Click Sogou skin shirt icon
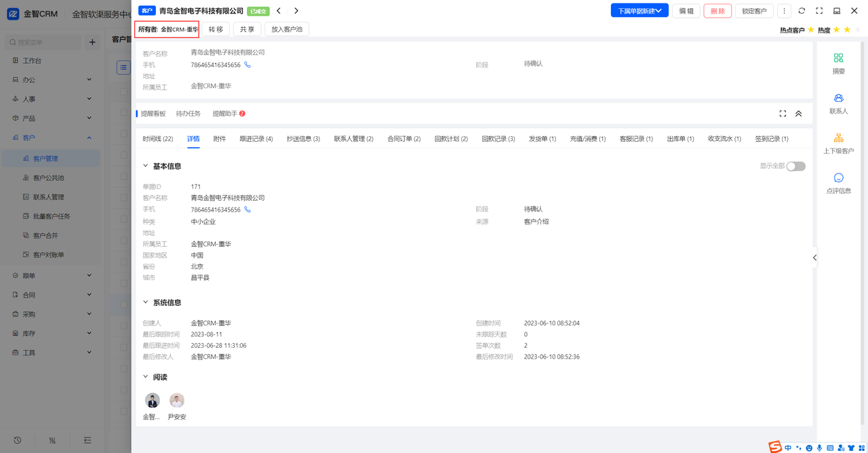 [x=851, y=448]
